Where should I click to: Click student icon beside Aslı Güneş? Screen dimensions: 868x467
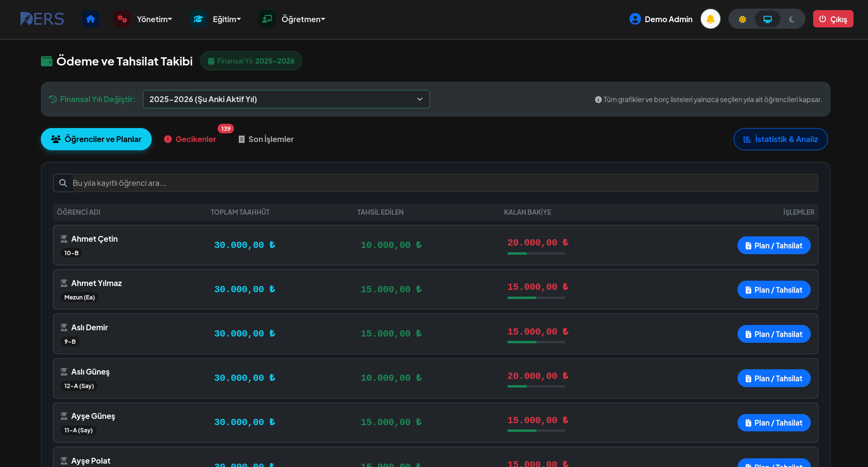click(64, 372)
